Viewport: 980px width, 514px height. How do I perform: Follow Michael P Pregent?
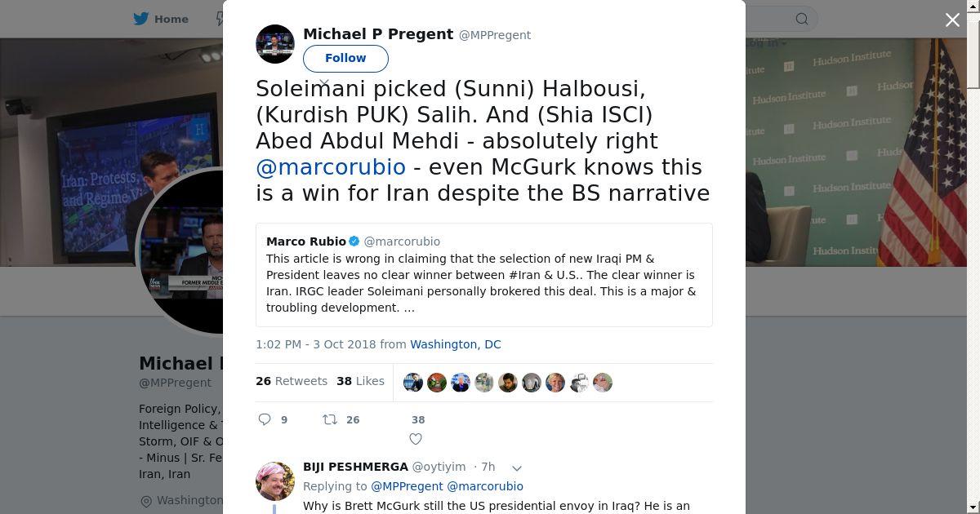(345, 58)
